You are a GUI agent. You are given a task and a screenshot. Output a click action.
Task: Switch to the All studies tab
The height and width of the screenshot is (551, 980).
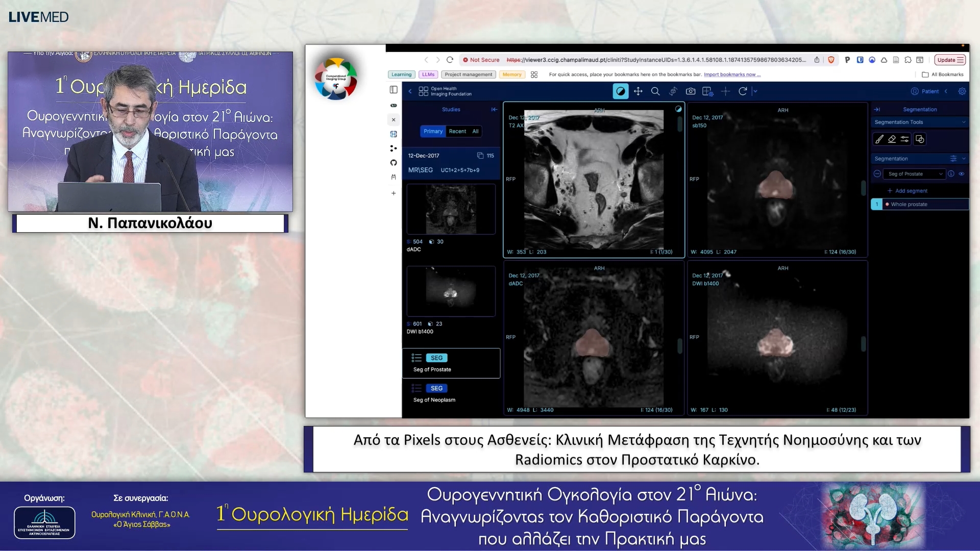[x=475, y=132]
